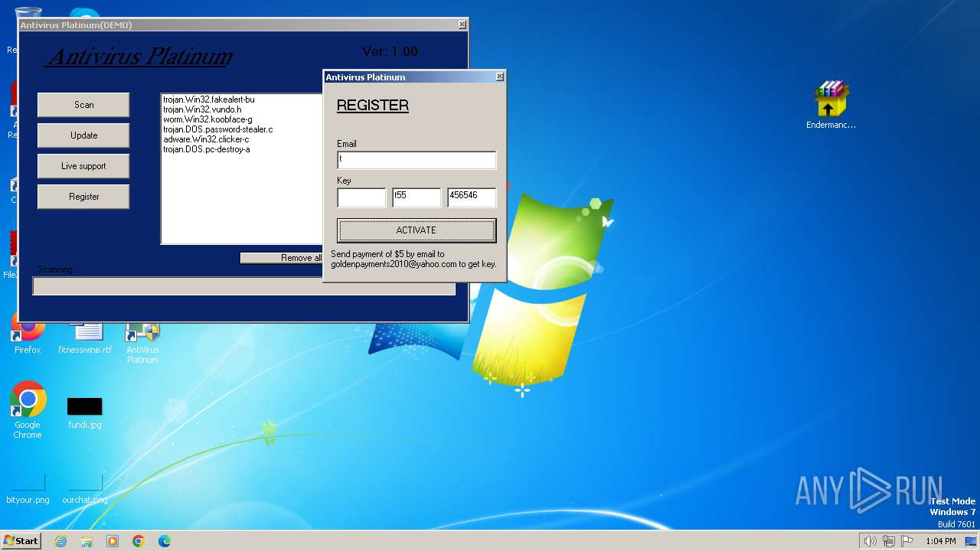Select trojan.DOS.password-stealer.c entry
The width and height of the screenshot is (980, 551).
tap(218, 129)
